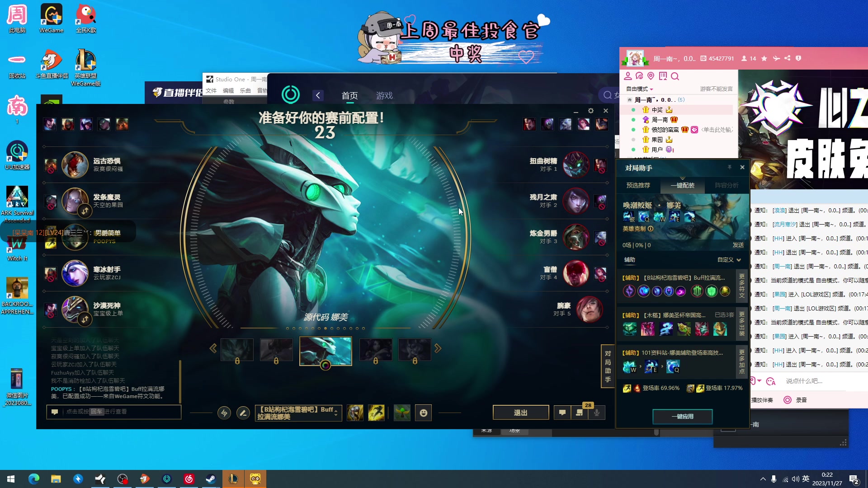868x488 pixels.
Task: Open the chroma color wheel for skin
Action: (325, 365)
